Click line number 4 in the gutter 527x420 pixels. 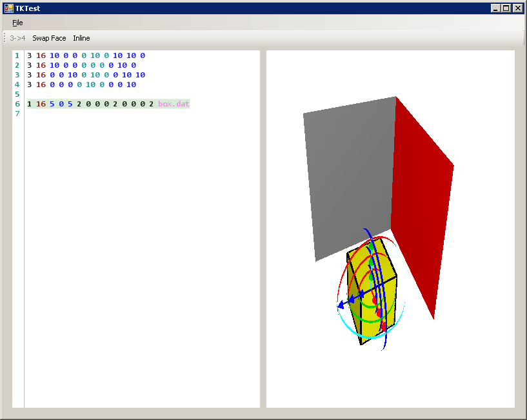(17, 85)
